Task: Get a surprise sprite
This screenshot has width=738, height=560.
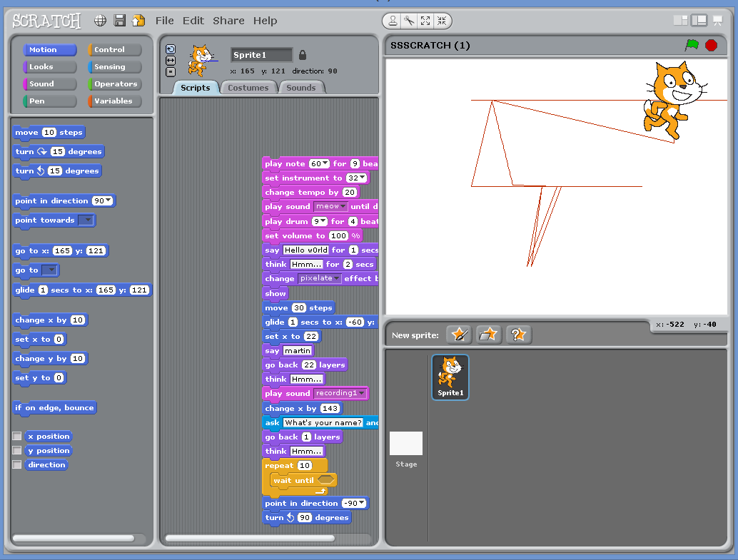Action: [x=519, y=335]
